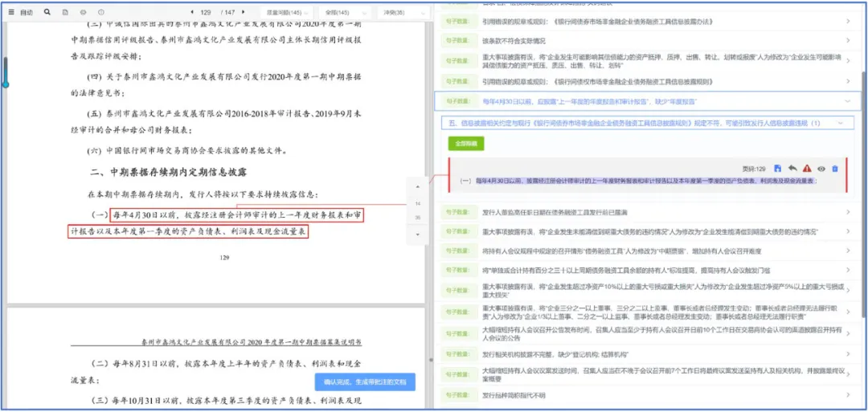Select row '大幅缩短持有人会议议案发送时间'
Image resolution: width=868 pixels, height=412 pixels.
[x=649, y=374]
